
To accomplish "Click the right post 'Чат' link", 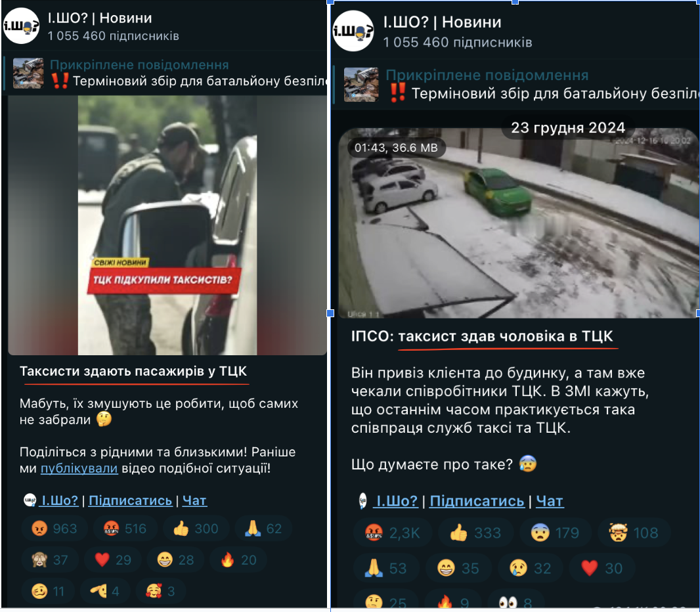I will tap(550, 501).
